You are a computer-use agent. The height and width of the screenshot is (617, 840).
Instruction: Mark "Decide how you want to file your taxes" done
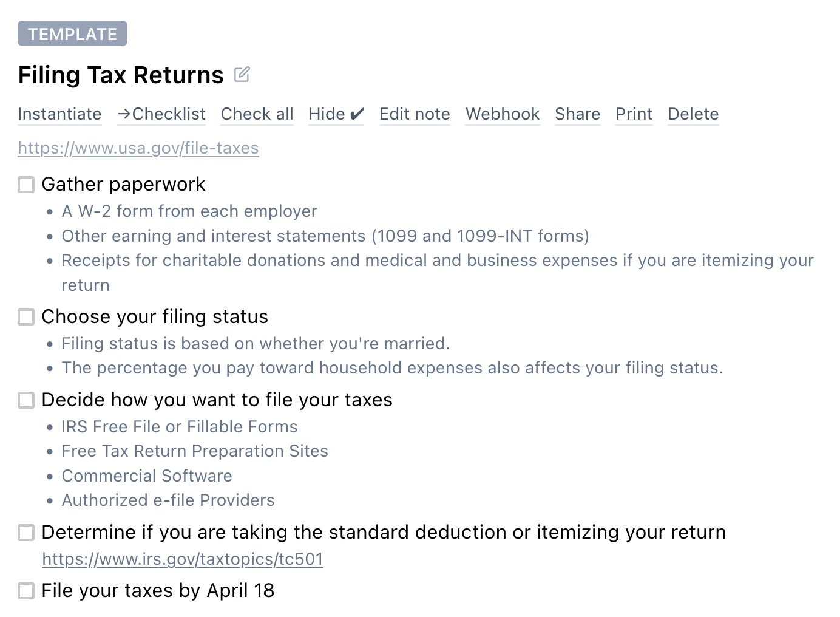25,400
